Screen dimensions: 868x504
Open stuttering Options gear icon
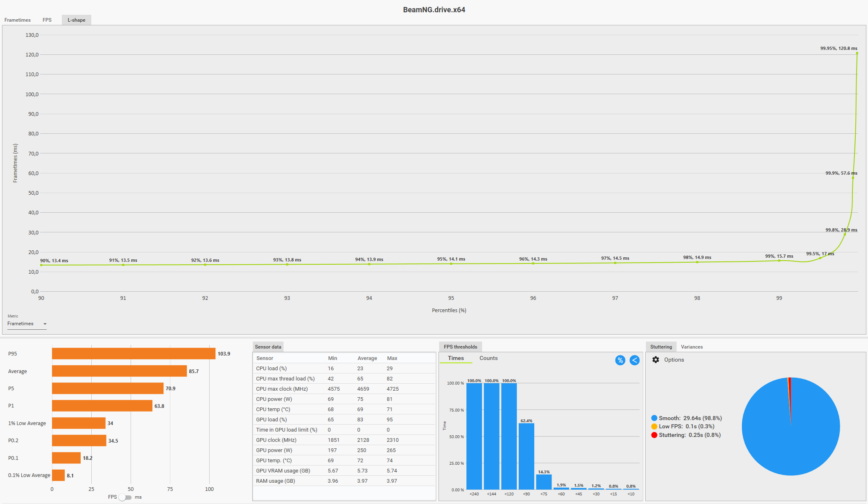click(x=656, y=360)
